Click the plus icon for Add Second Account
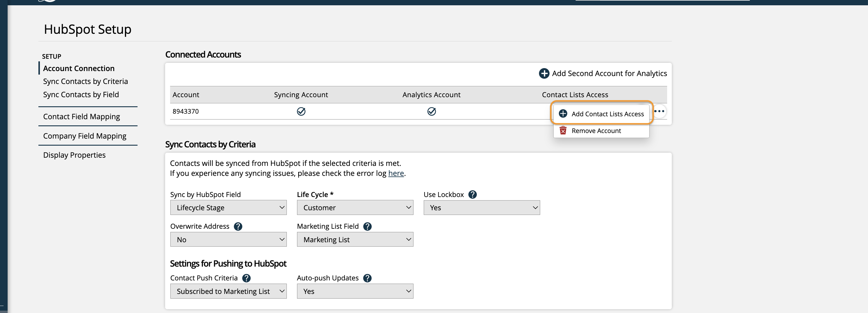 (544, 73)
